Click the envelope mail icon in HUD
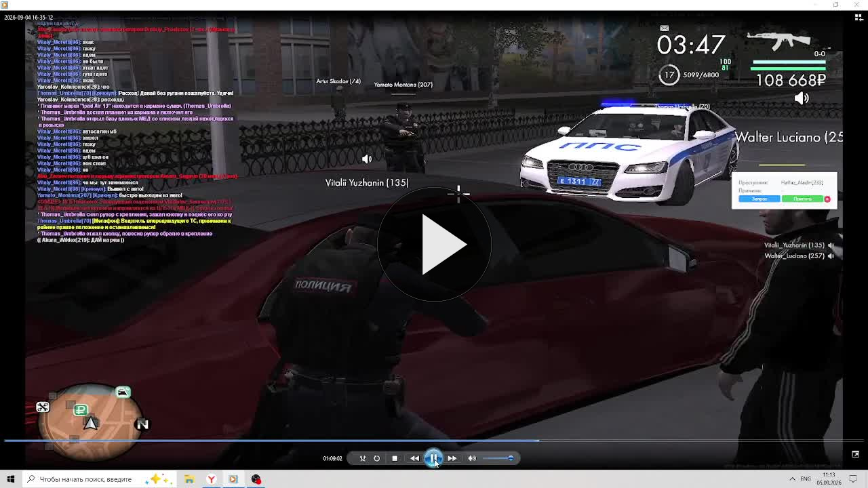Viewport: 868px width, 488px height. pos(664,28)
